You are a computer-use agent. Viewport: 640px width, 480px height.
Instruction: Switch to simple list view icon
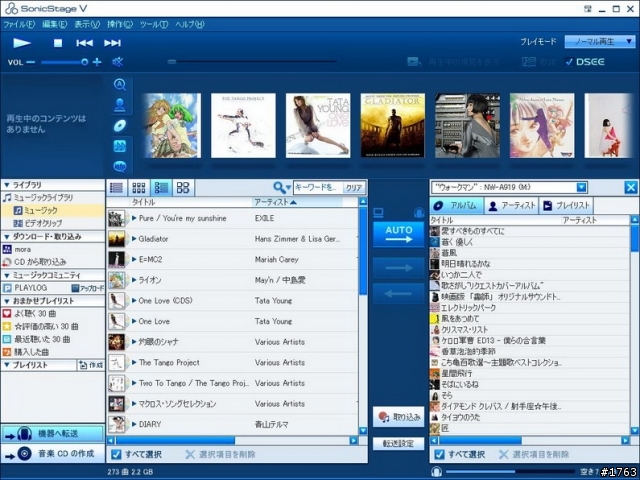(116, 188)
